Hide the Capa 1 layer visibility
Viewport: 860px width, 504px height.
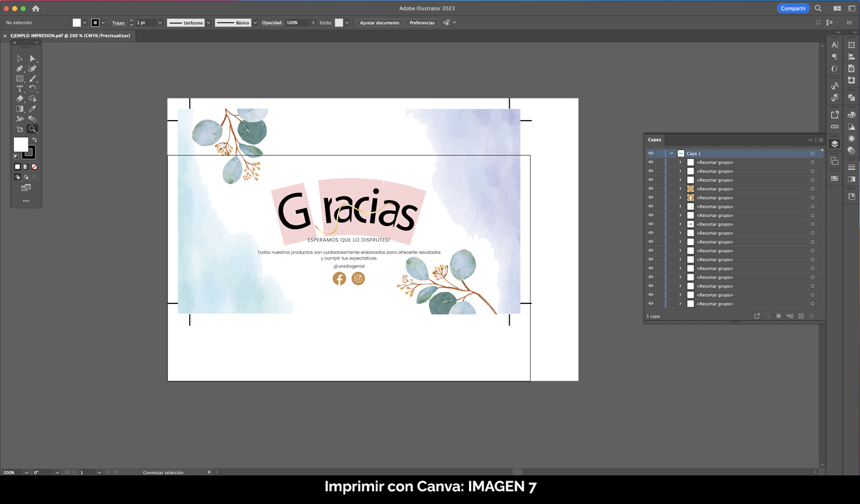pyautogui.click(x=651, y=153)
